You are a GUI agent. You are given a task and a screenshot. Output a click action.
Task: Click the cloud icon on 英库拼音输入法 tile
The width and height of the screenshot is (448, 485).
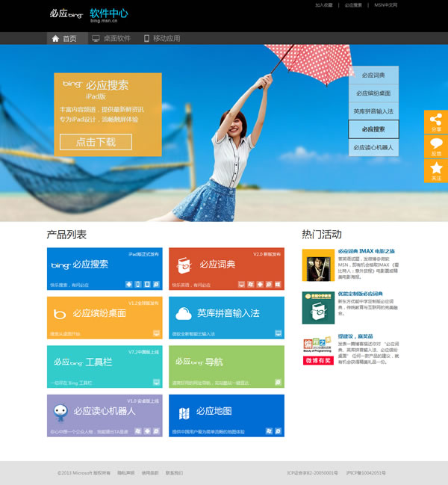pos(185,313)
